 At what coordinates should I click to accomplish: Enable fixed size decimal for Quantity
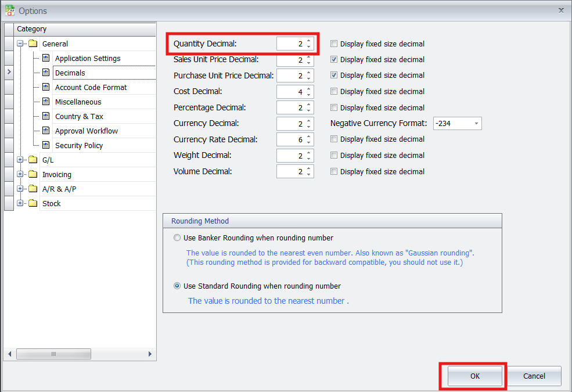(334, 44)
